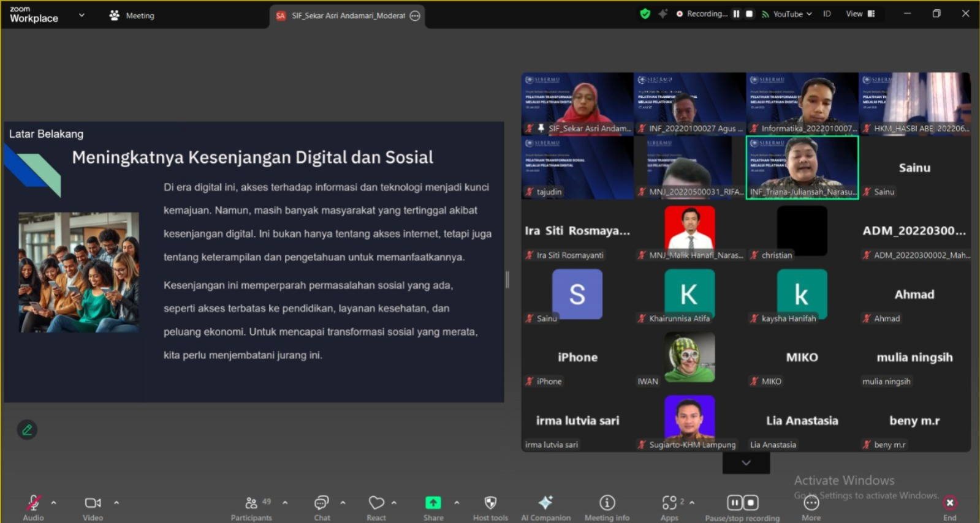Select the Meeting tab

[132, 15]
